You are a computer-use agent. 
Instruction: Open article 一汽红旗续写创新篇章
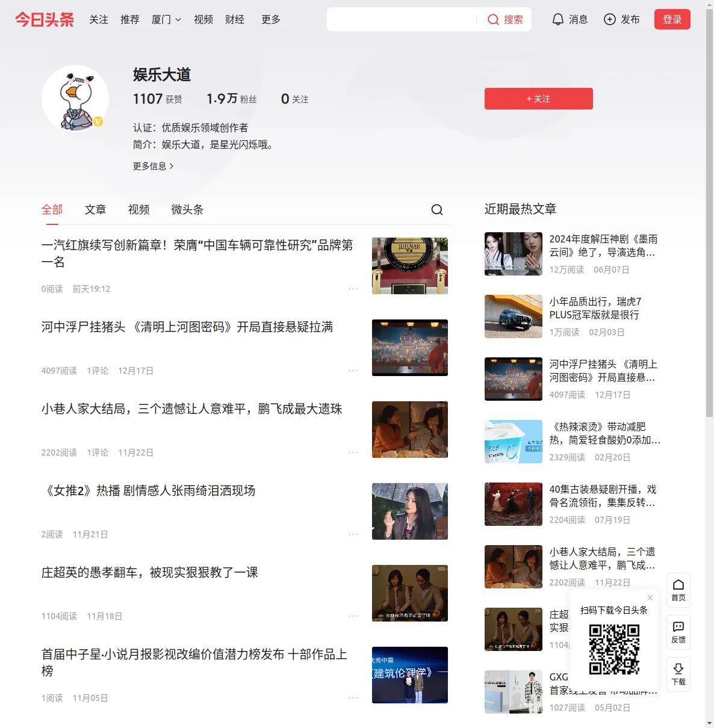coord(197,253)
